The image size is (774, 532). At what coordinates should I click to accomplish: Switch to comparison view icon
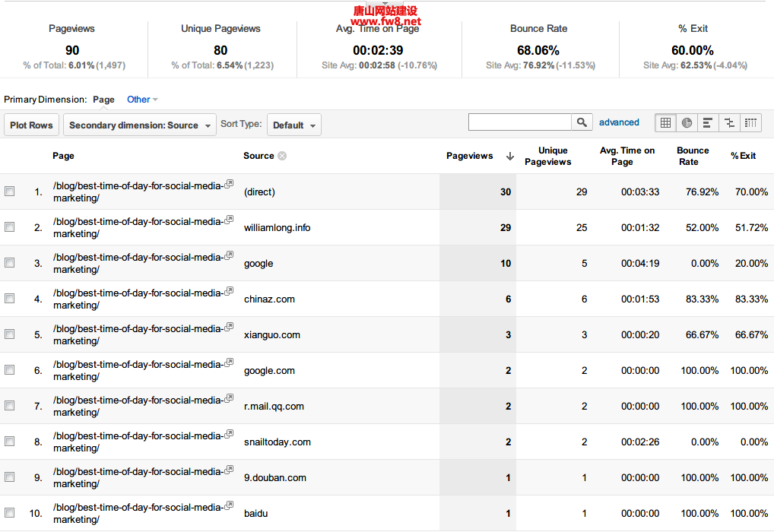(729, 123)
